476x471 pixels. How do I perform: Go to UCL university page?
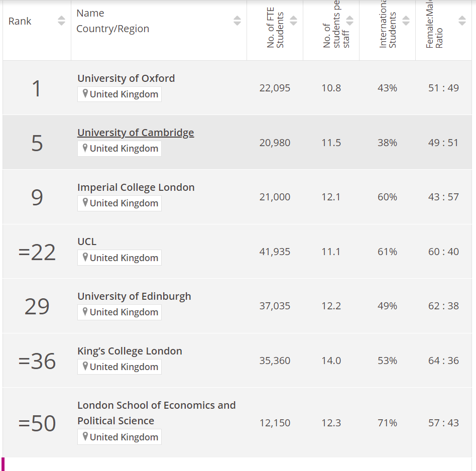(x=87, y=242)
